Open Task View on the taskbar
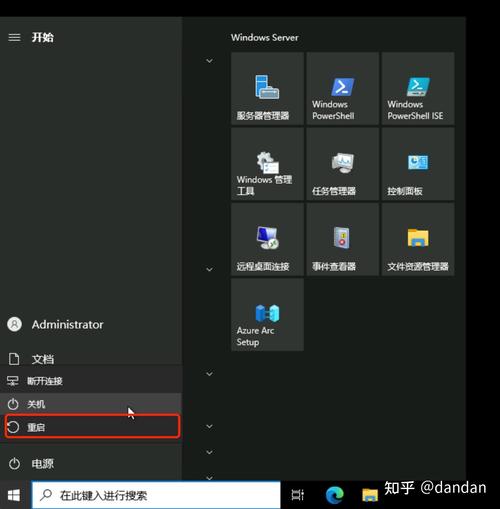 click(x=297, y=495)
